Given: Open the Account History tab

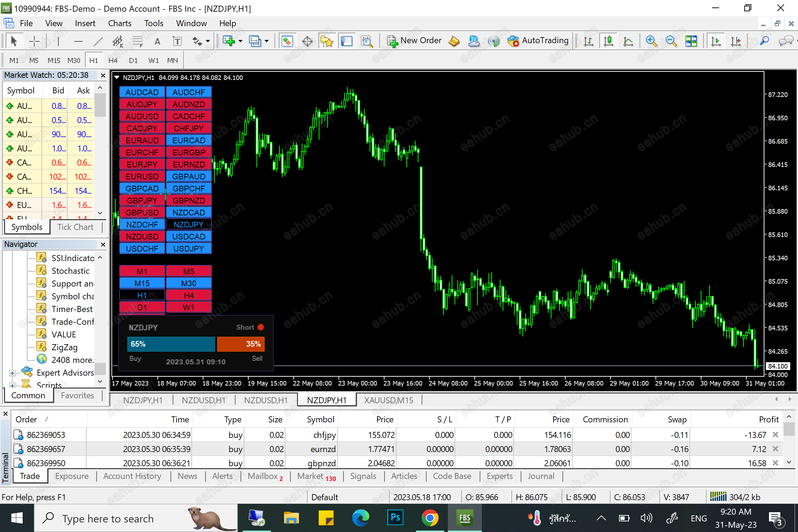Looking at the screenshot, I should tap(132, 476).
